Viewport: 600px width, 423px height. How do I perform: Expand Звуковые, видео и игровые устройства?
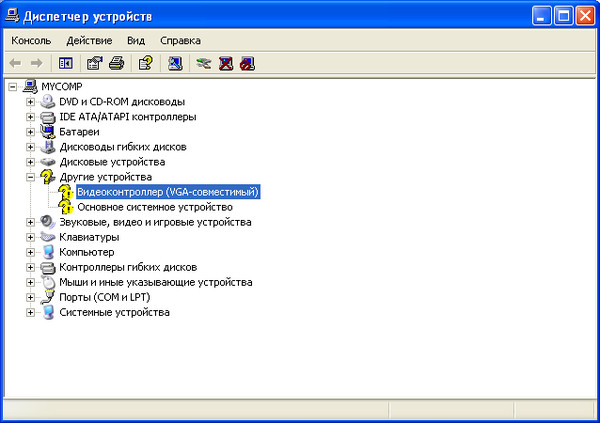[x=30, y=222]
